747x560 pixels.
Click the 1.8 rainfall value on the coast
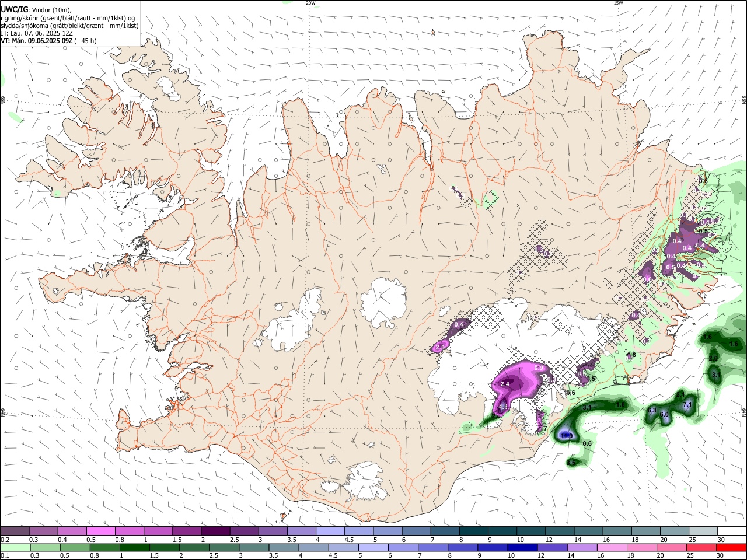pos(621,404)
